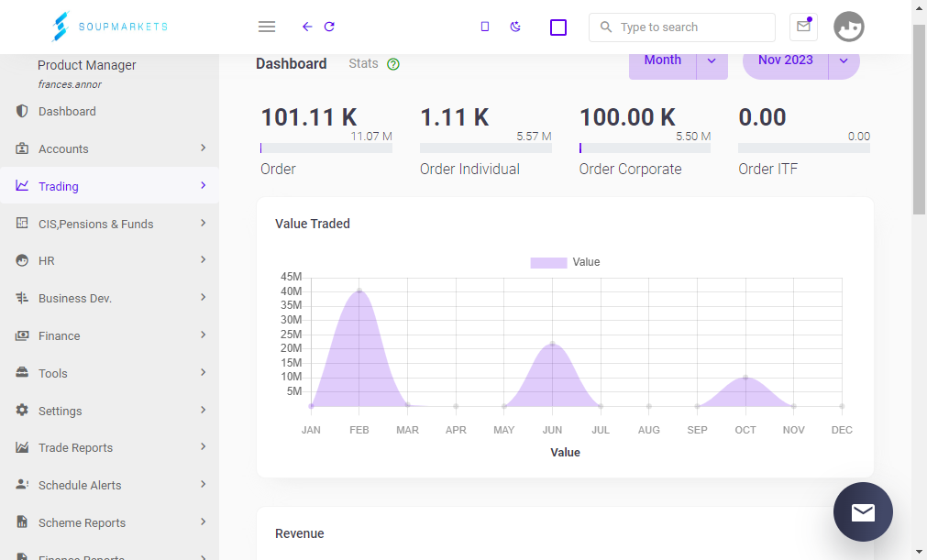Open the Tools sidebar menu

coord(109,373)
